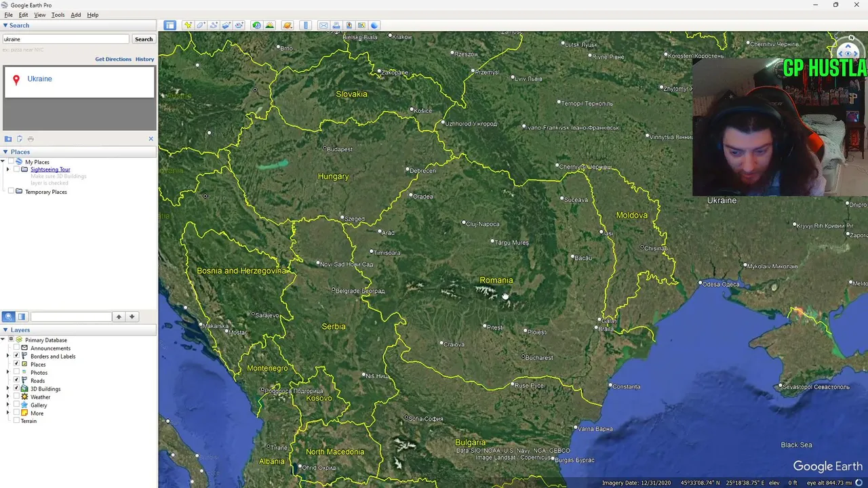Click the move-up arrow in Places panel
This screenshot has width=868, height=488.
pos(119,317)
